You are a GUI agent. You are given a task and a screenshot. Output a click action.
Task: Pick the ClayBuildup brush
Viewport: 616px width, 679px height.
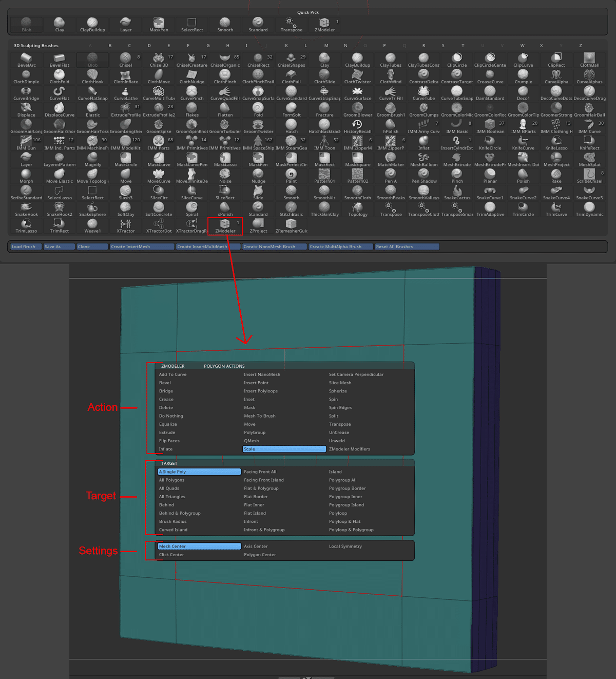[92, 24]
